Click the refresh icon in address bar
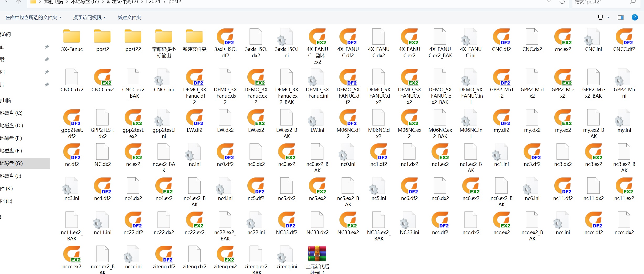 [562, 2]
